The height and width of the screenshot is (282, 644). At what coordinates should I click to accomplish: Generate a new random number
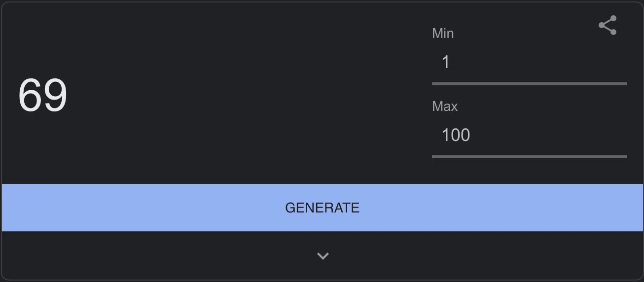point(322,208)
